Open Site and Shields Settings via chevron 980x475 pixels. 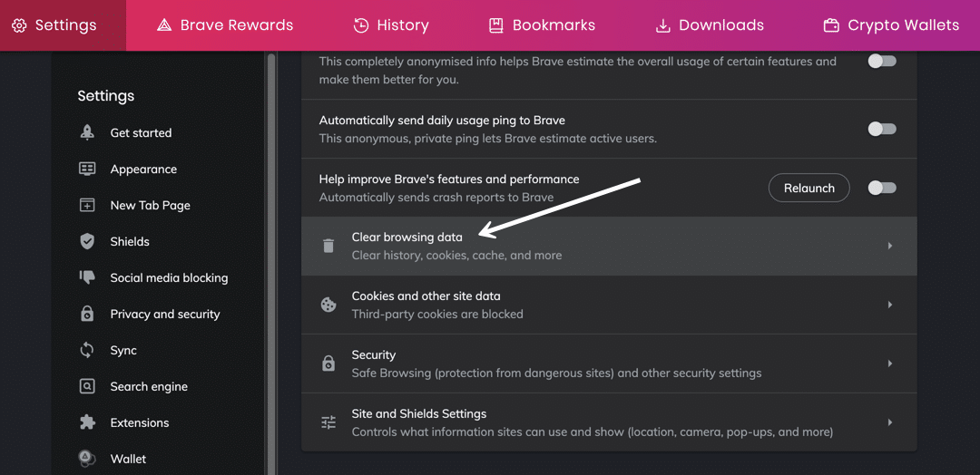[x=889, y=422]
